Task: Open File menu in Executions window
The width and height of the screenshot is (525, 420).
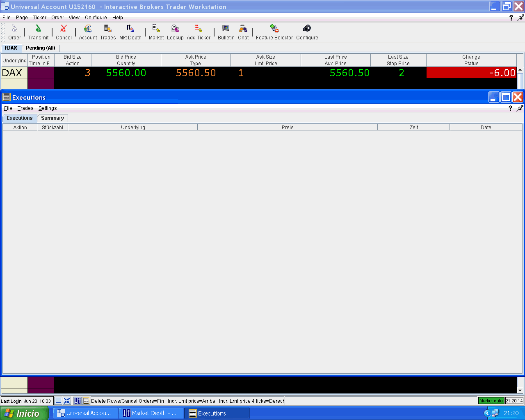Action: (x=8, y=108)
